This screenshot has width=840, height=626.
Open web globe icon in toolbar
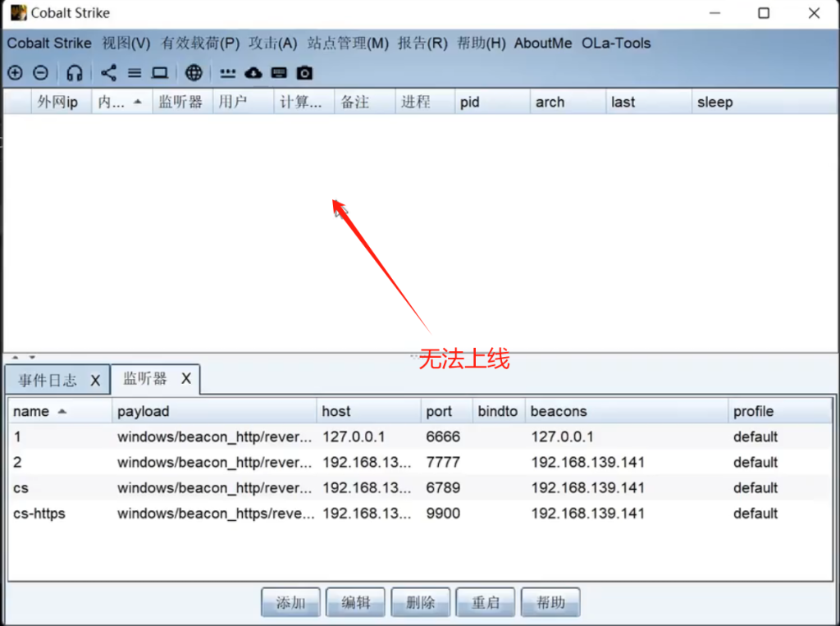pos(194,73)
